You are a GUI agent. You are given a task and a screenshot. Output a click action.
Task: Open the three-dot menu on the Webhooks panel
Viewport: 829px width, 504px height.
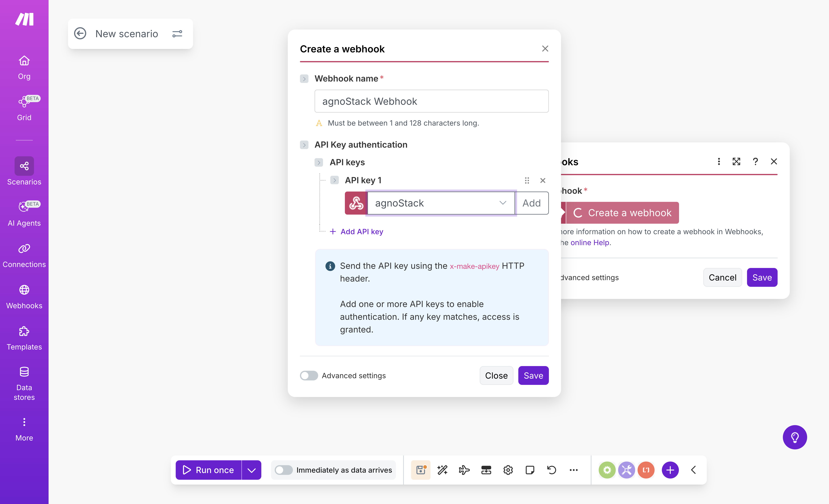coord(719,161)
